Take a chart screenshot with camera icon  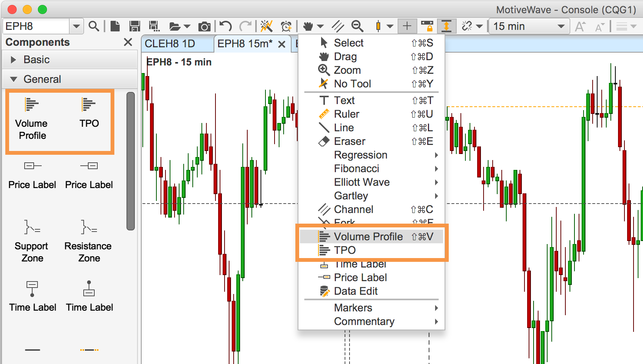tap(204, 26)
